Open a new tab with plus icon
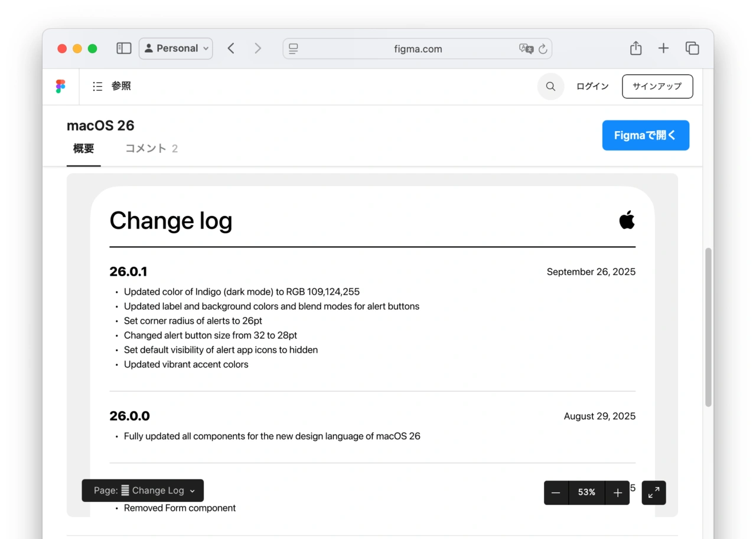The width and height of the screenshot is (756, 539). tap(663, 48)
